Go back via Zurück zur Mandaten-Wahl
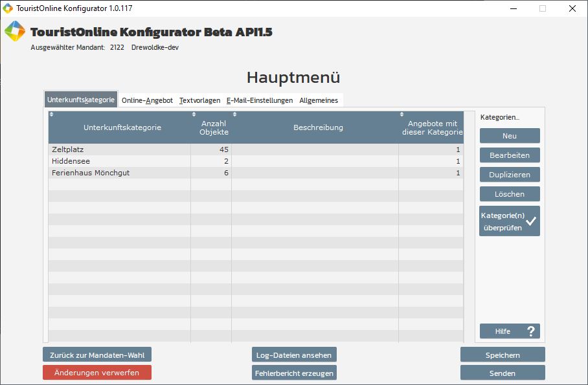This screenshot has width=588, height=385. coord(97,355)
